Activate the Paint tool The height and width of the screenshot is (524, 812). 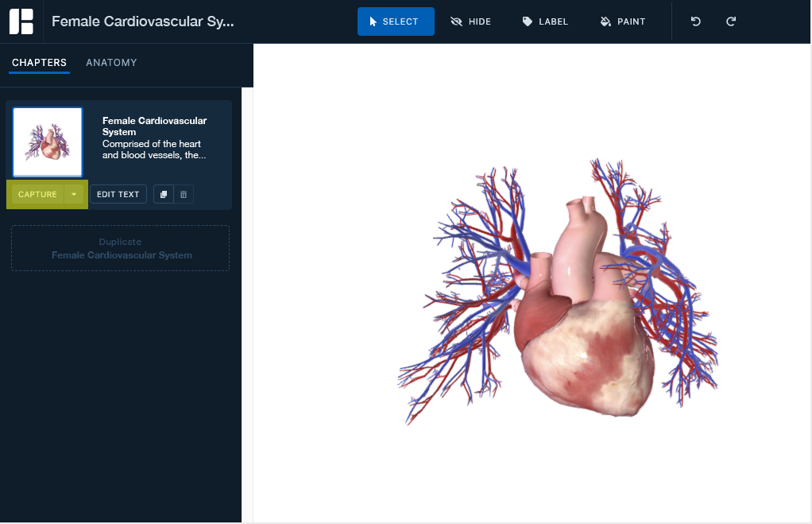click(622, 21)
